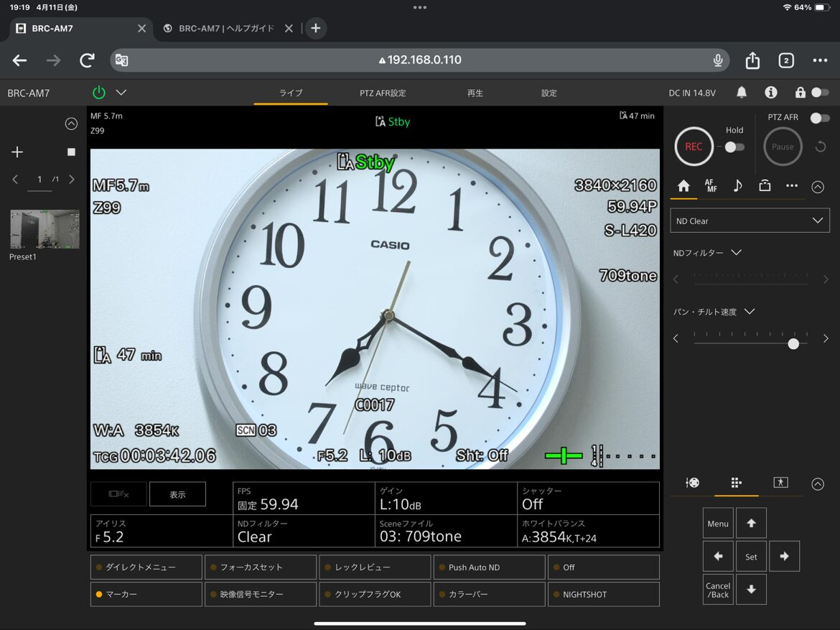Click the PTZ AFR reset arrow icon

pos(820,147)
